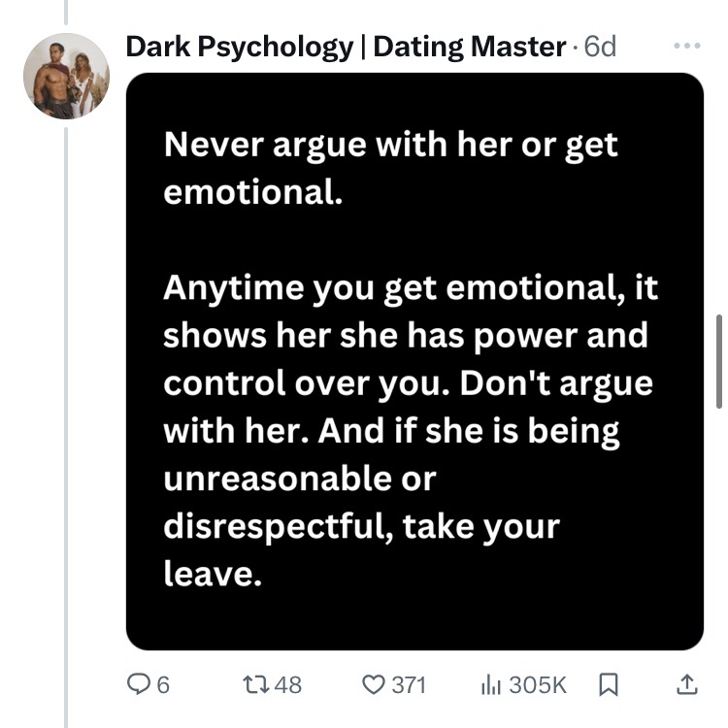Open the three-dot more options menu
This screenshot has height=728, width=728.
tap(685, 46)
